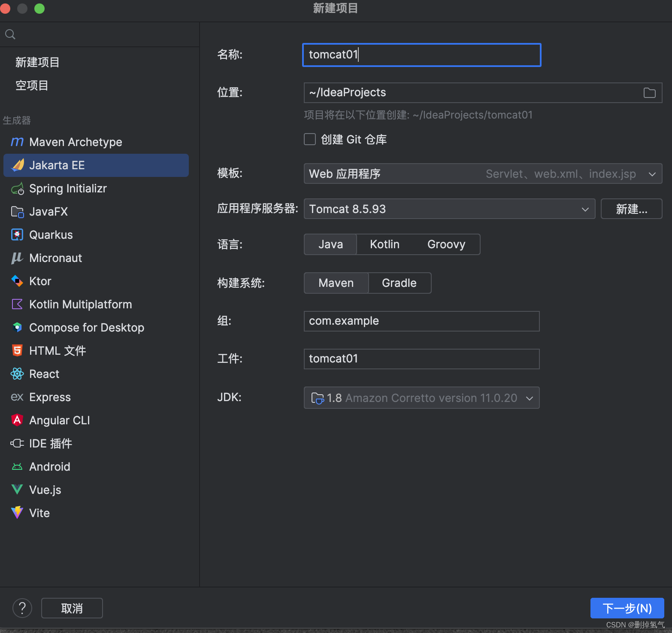
Task: Select the Jakarta EE generator label
Action: point(57,165)
